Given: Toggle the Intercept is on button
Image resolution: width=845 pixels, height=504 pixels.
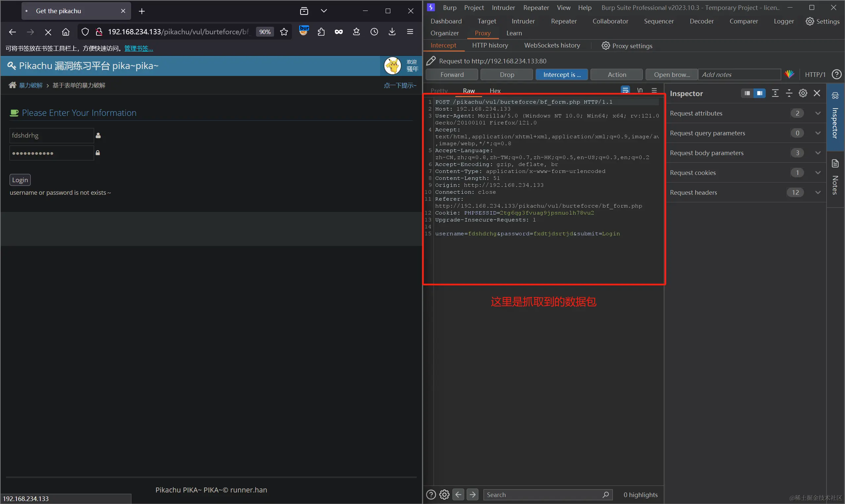Looking at the screenshot, I should (562, 75).
